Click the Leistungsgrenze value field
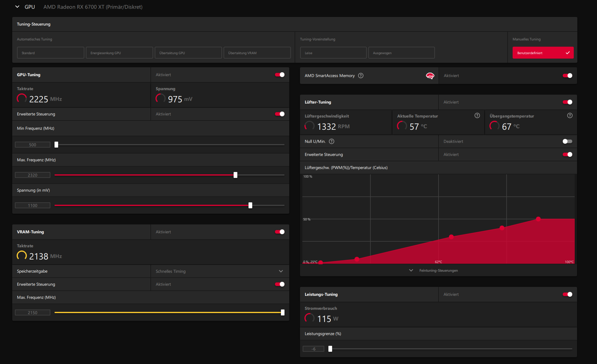 pyautogui.click(x=313, y=349)
